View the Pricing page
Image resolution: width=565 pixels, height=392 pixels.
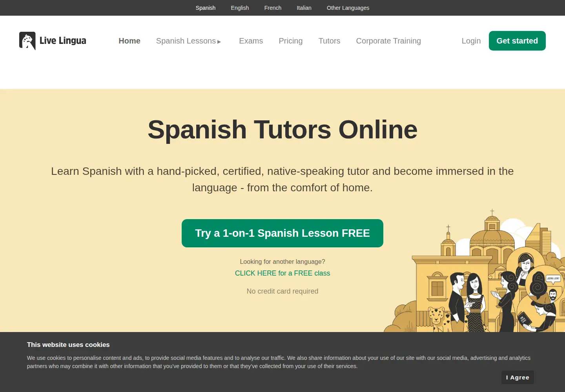(291, 41)
